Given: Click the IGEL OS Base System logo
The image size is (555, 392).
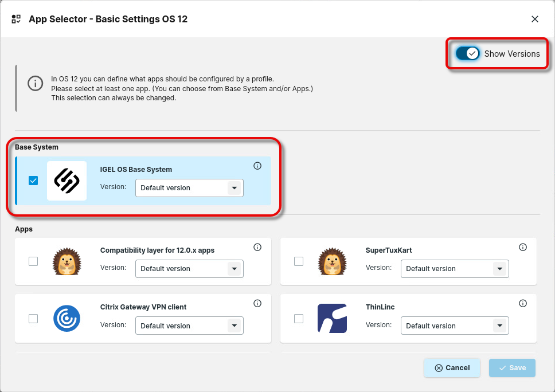Looking at the screenshot, I should [x=67, y=181].
